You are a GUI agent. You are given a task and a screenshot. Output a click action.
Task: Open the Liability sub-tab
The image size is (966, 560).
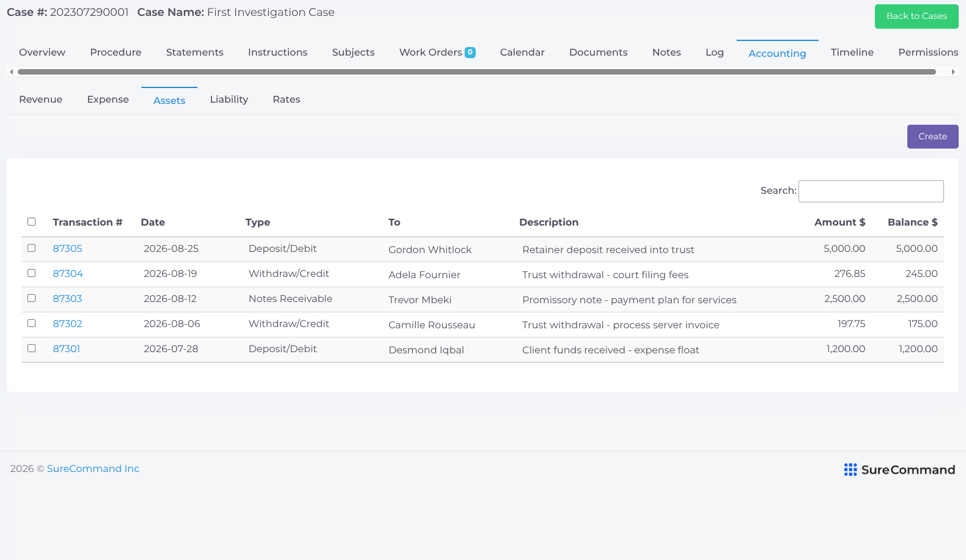click(229, 100)
